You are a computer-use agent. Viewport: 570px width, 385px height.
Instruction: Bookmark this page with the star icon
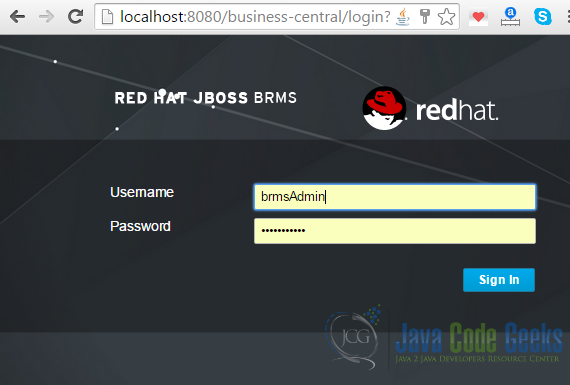[x=446, y=17]
